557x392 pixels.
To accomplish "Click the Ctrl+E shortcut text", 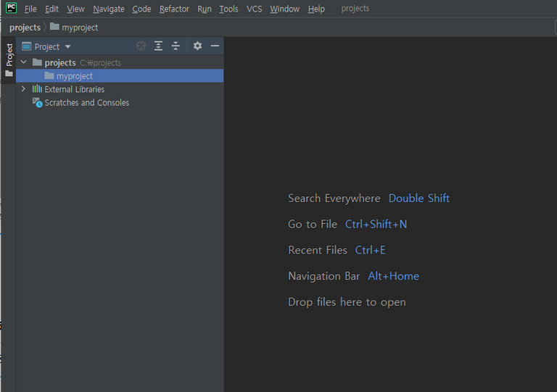I will tap(370, 250).
